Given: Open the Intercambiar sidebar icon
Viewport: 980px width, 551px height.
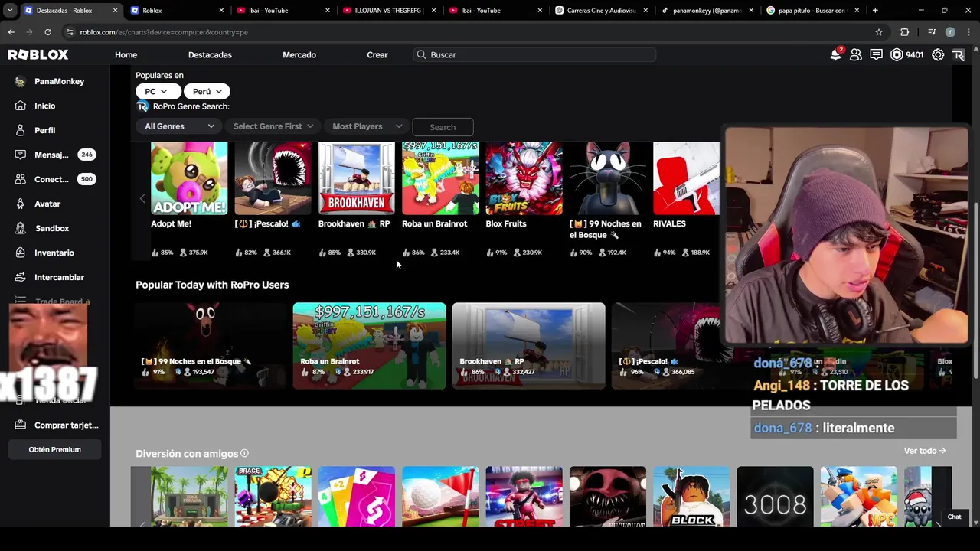Looking at the screenshot, I should pos(20,277).
